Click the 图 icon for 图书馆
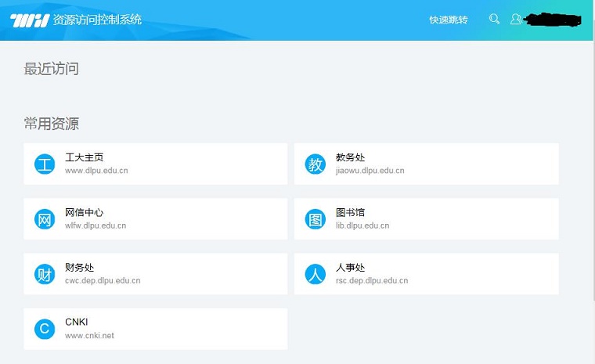595x364 pixels. 315,219
